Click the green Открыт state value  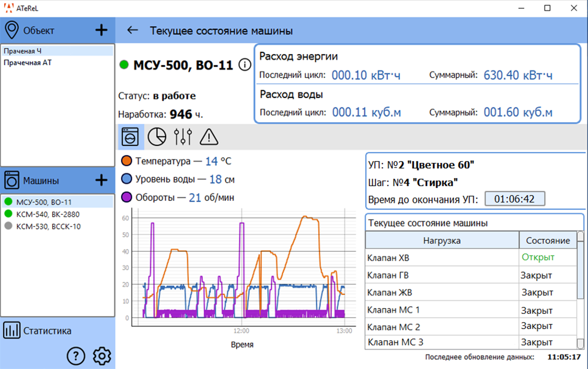click(x=538, y=257)
